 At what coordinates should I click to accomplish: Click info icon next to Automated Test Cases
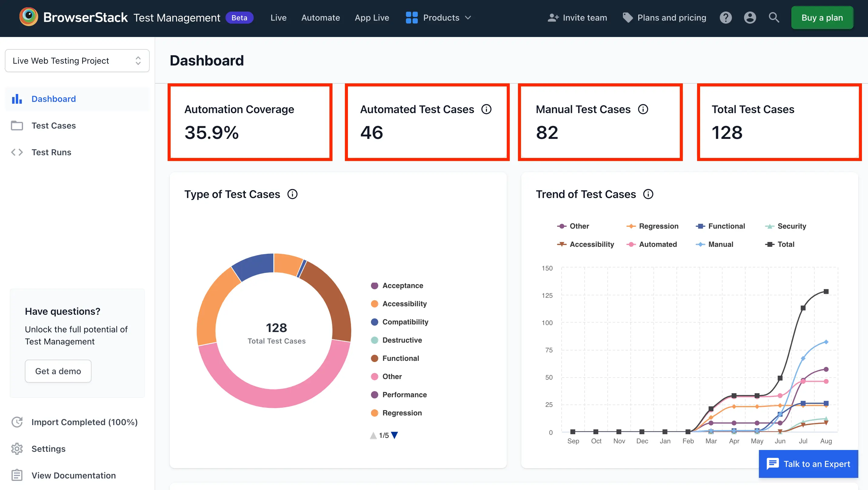[x=486, y=109]
